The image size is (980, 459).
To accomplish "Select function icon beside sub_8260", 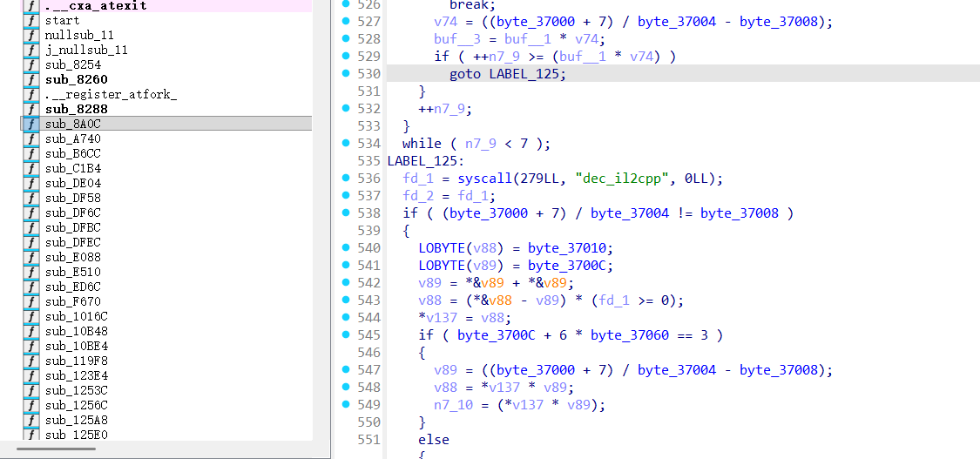I will tap(31, 80).
